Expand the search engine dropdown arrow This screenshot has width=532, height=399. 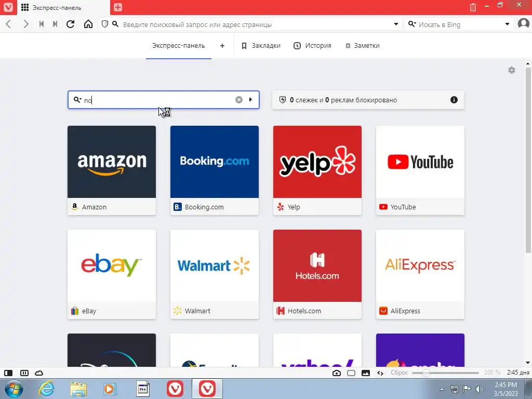pos(507,24)
